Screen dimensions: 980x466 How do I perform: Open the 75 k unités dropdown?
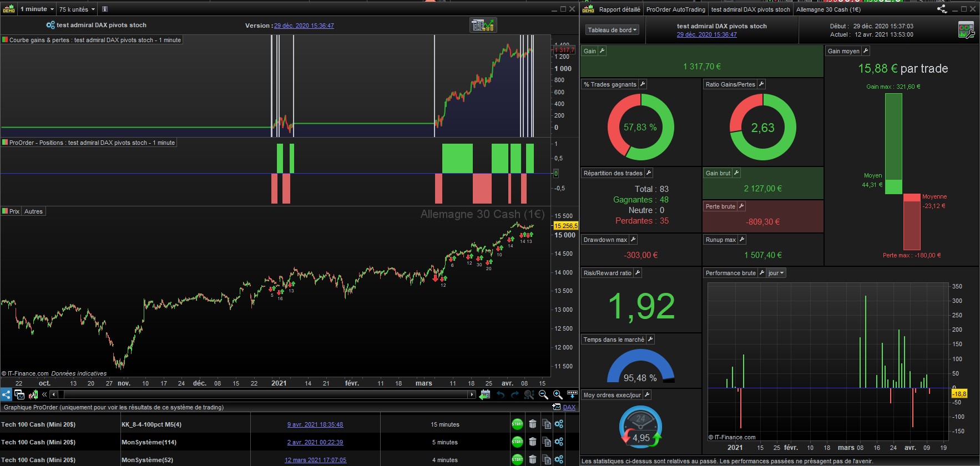77,9
